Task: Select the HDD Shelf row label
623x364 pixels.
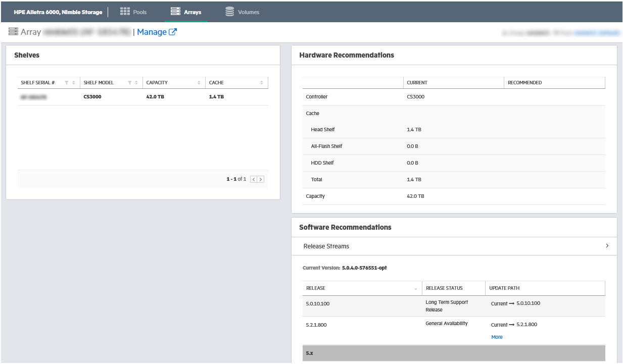Action: click(x=322, y=163)
